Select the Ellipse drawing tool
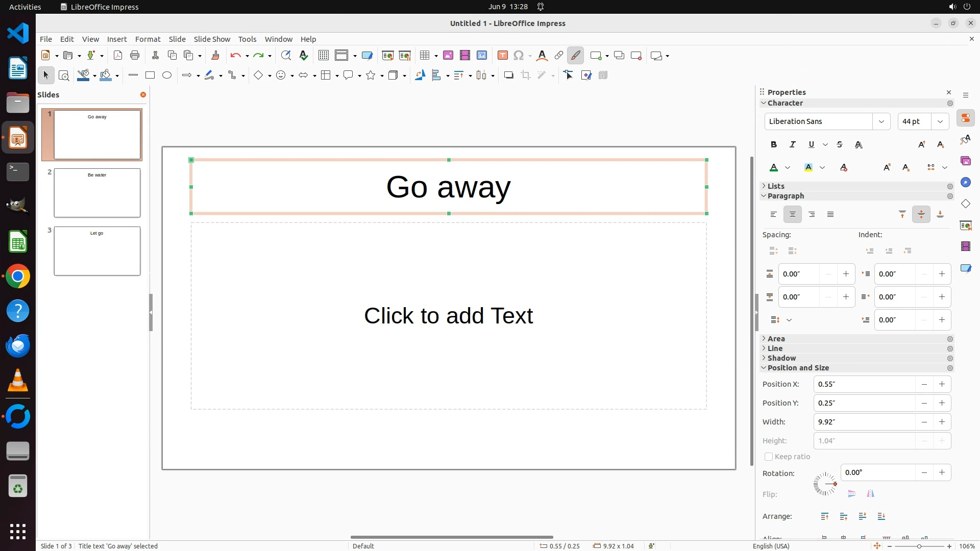The image size is (980, 551). click(167, 76)
